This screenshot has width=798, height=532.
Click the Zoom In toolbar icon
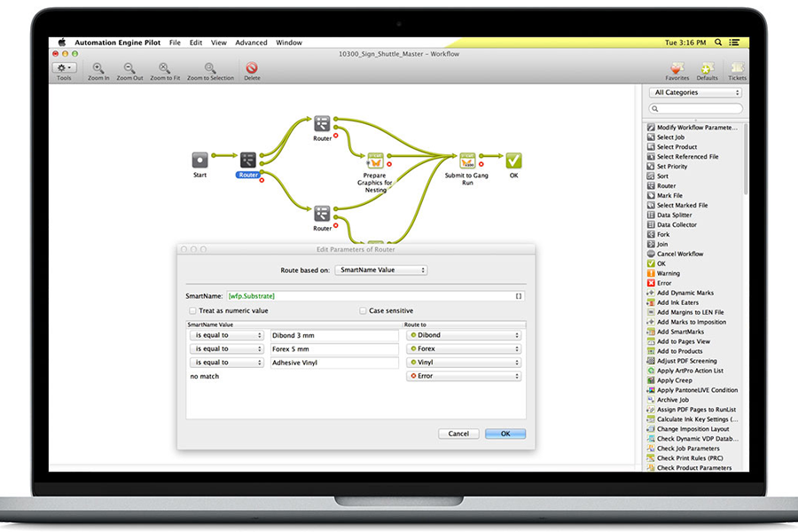(x=98, y=68)
